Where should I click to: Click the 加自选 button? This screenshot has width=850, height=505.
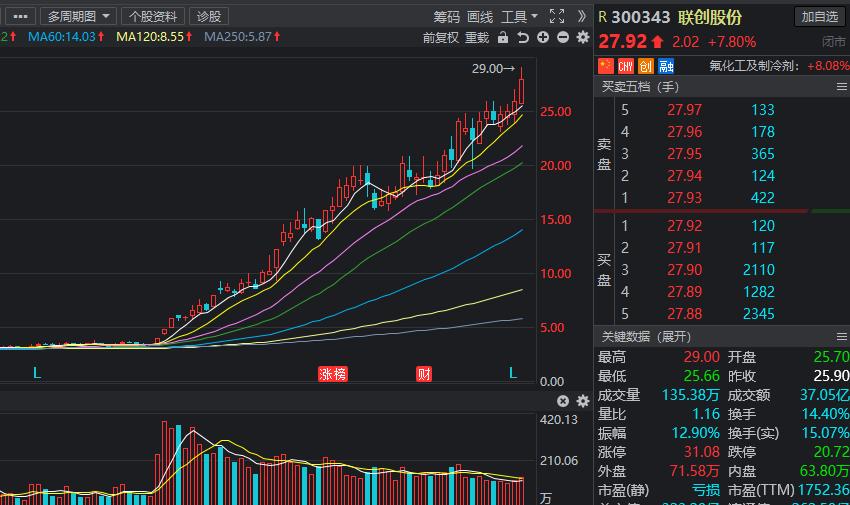tap(819, 16)
